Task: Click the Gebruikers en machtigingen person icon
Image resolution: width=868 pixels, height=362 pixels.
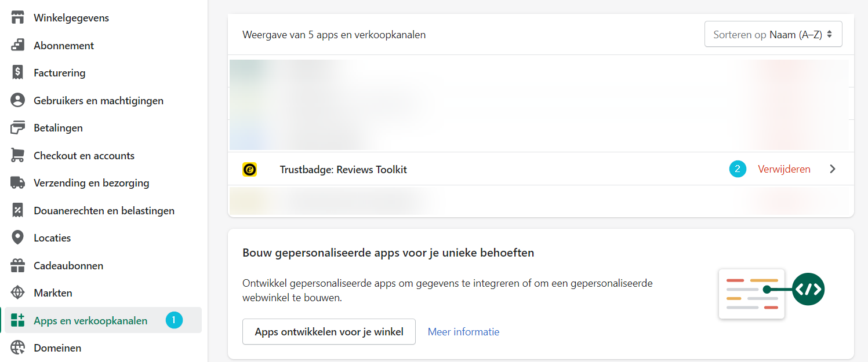Action: point(18,100)
